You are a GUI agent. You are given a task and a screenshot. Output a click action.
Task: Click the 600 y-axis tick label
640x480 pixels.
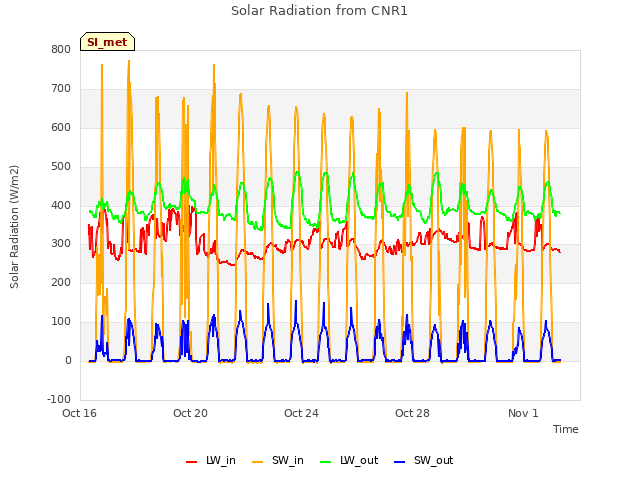pyautogui.click(x=61, y=127)
